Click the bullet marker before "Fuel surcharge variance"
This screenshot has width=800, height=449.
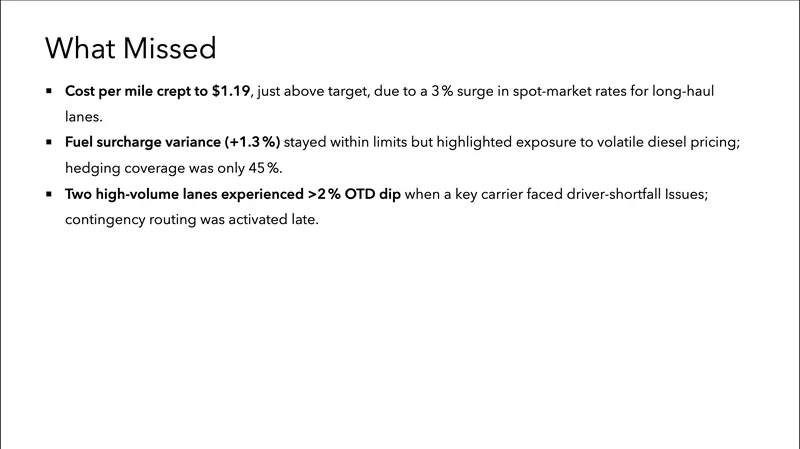[x=48, y=142]
